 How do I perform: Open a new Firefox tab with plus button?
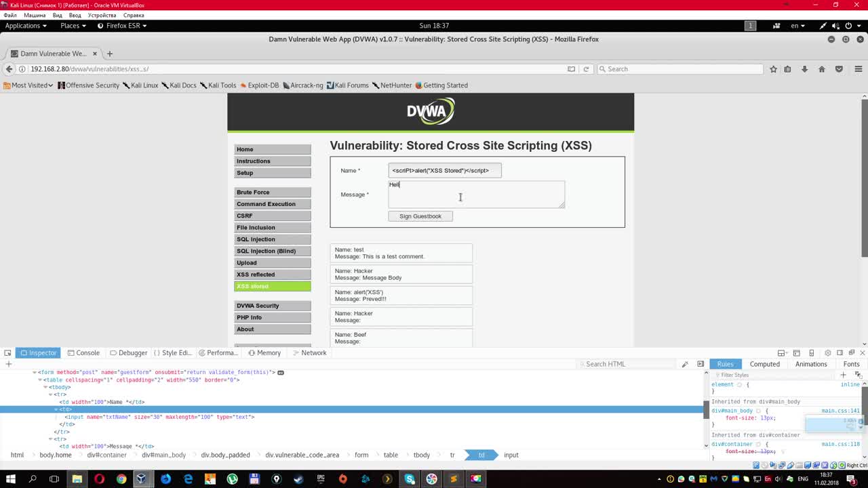tap(109, 54)
